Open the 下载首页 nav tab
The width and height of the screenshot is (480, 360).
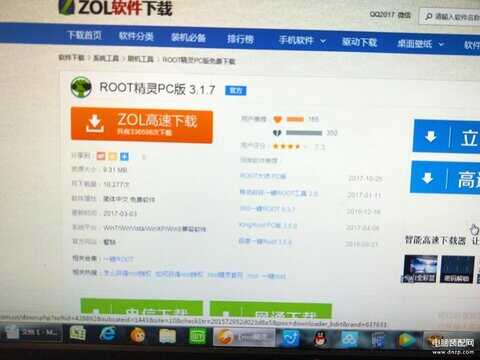pyautogui.click(x=84, y=35)
